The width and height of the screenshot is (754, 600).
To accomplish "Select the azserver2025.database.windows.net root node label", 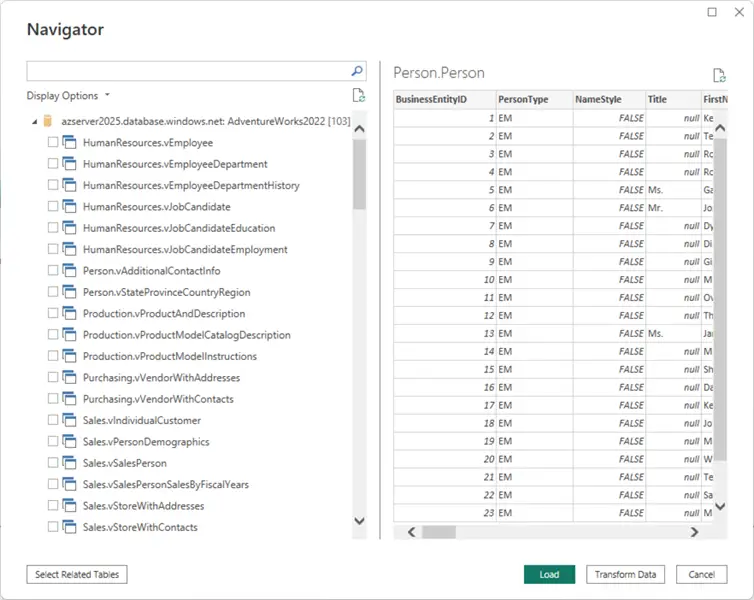I will [x=206, y=121].
